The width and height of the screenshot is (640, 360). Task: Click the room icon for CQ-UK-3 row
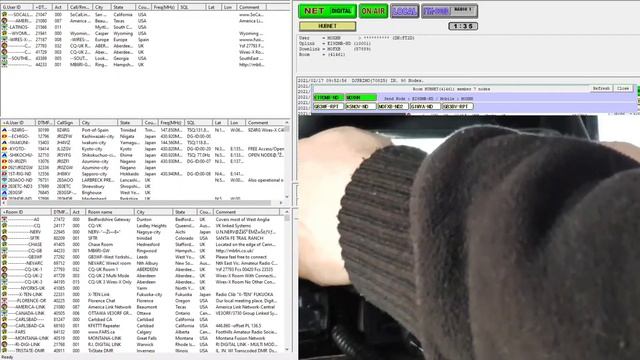point(4,282)
